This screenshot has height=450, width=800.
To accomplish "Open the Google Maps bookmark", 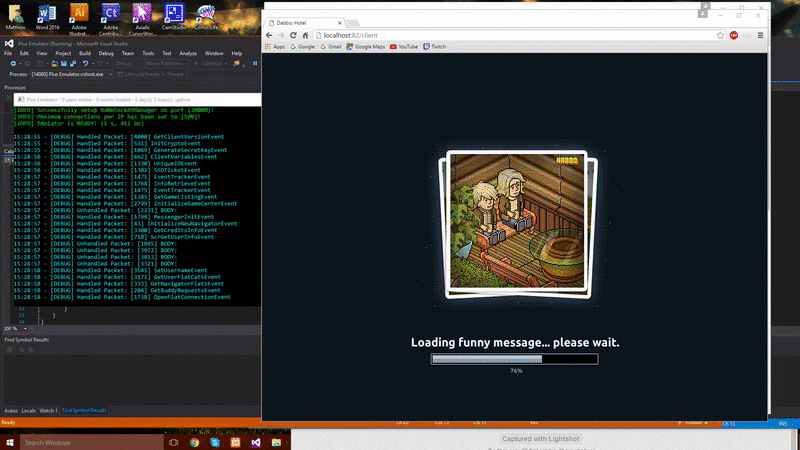I will tap(365, 47).
